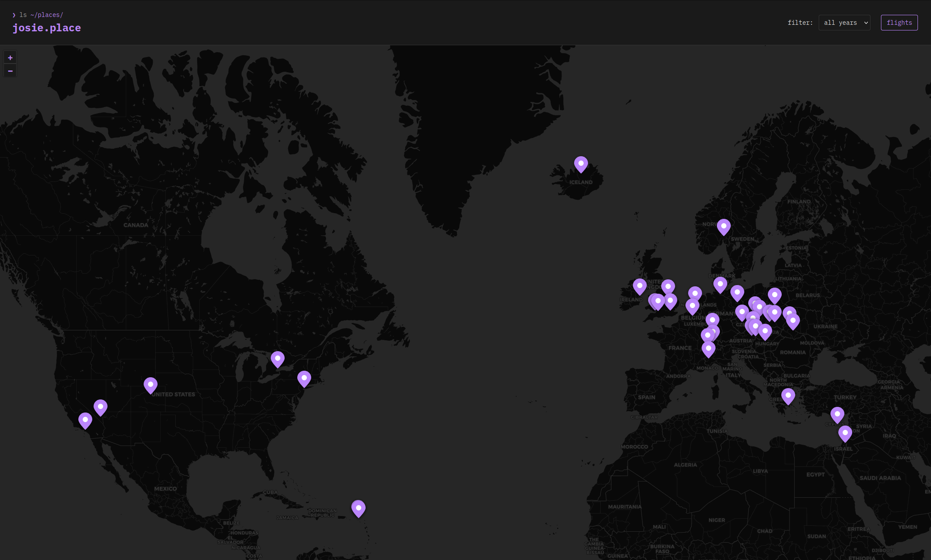Zoom in the map with plus button
Image resolution: width=931 pixels, height=560 pixels.
10,58
